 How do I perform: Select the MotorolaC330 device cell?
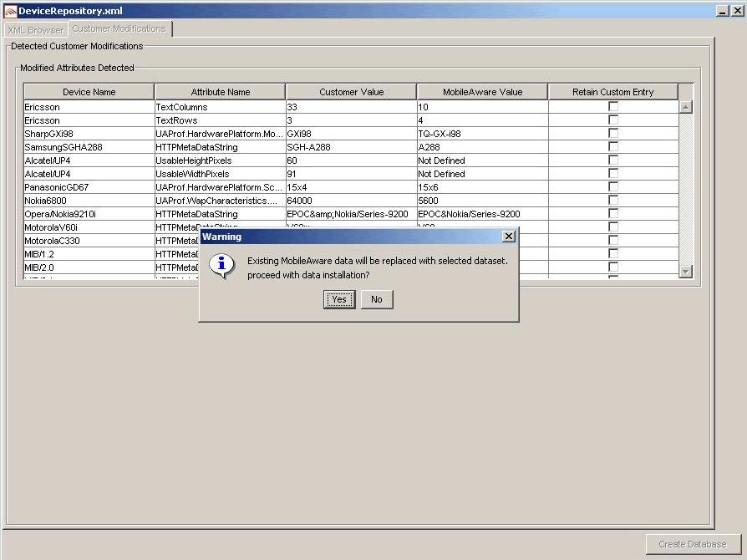pyautogui.click(x=89, y=240)
